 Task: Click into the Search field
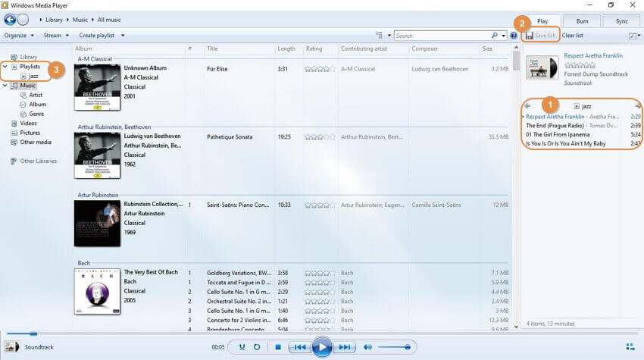click(442, 36)
